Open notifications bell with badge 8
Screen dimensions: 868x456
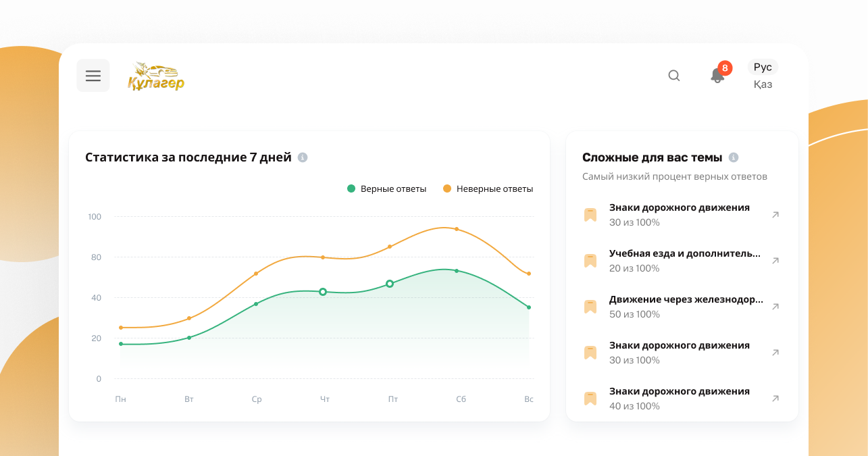pyautogui.click(x=717, y=75)
